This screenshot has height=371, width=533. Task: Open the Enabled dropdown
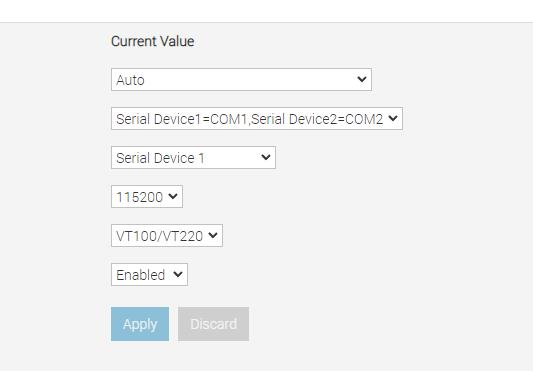click(149, 274)
